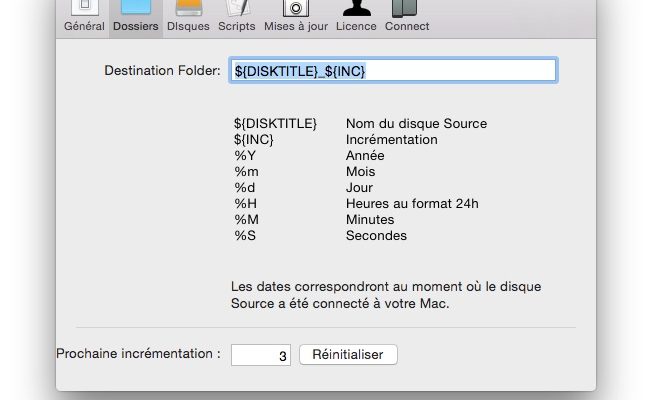Click the ${DISKTITLE} variable in the legend

point(275,123)
